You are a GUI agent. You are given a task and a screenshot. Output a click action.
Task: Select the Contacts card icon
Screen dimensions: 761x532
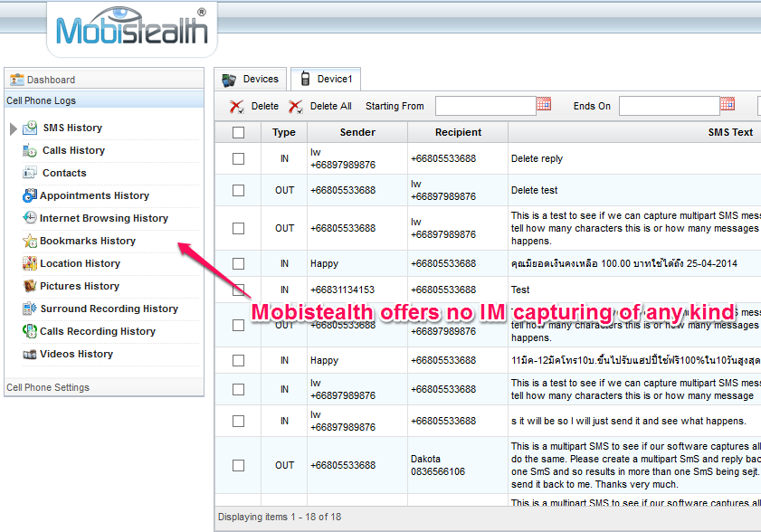(29, 173)
